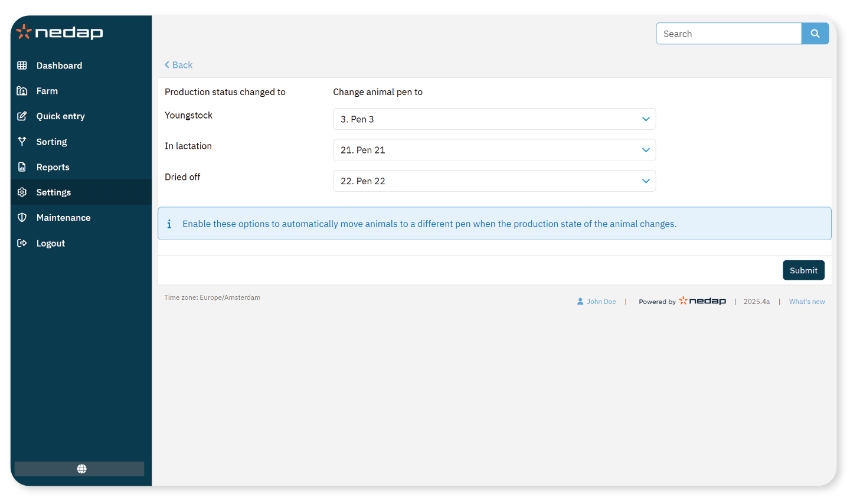
Task: Focus the Search input field
Action: (728, 34)
